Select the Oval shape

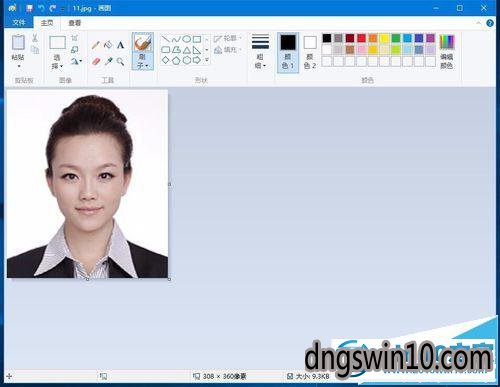pyautogui.click(x=187, y=39)
